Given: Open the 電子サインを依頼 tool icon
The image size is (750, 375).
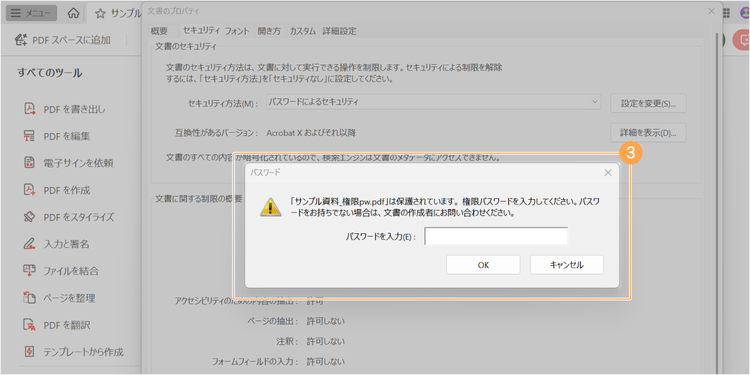Looking at the screenshot, I should click(x=30, y=163).
